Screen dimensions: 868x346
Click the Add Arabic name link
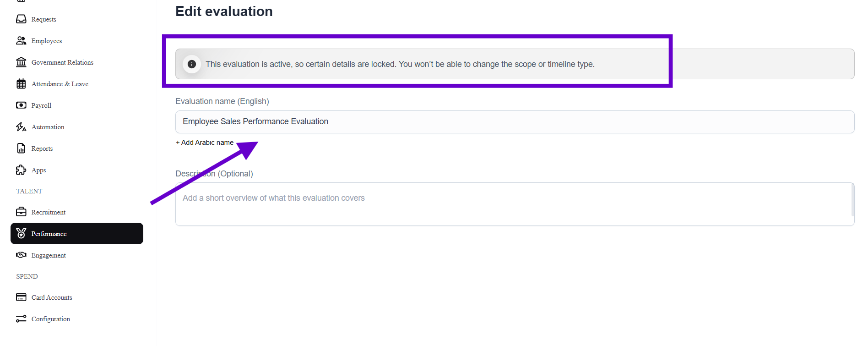tap(205, 143)
